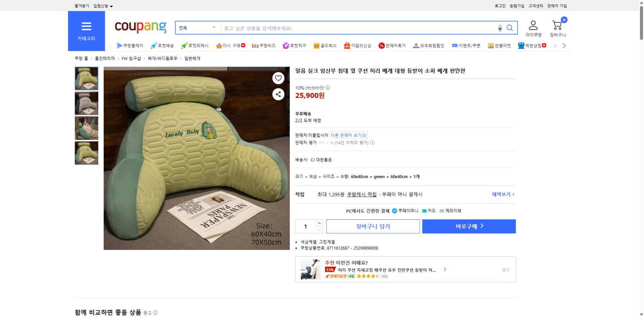644x317 pixels.
Task: Click 장바구니 담기 to add to cart
Action: [373, 226]
